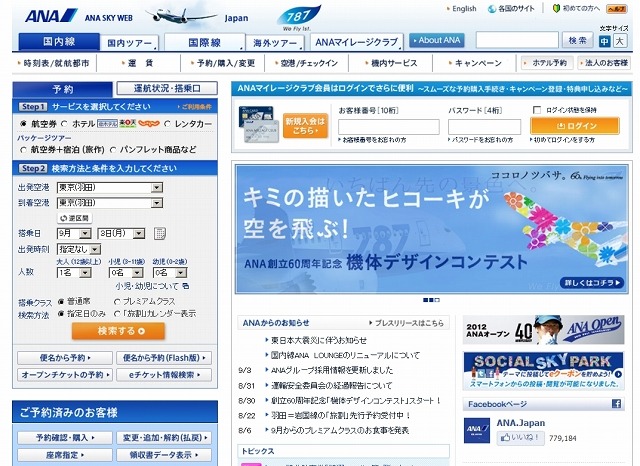Click the ANA.Japan Facebook page avatar
Viewport: 640px width, 466px height.
click(x=477, y=430)
